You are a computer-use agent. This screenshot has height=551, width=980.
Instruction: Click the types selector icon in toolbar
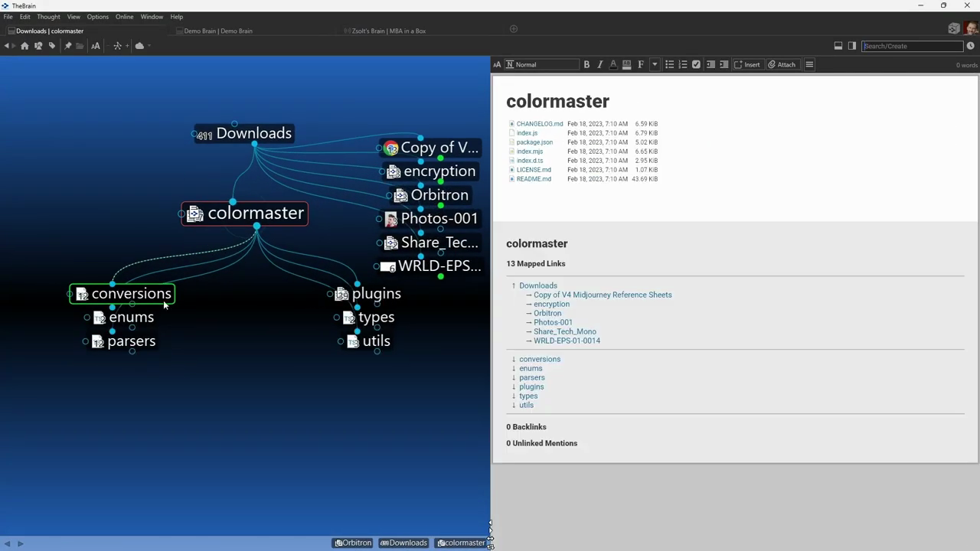point(38,46)
